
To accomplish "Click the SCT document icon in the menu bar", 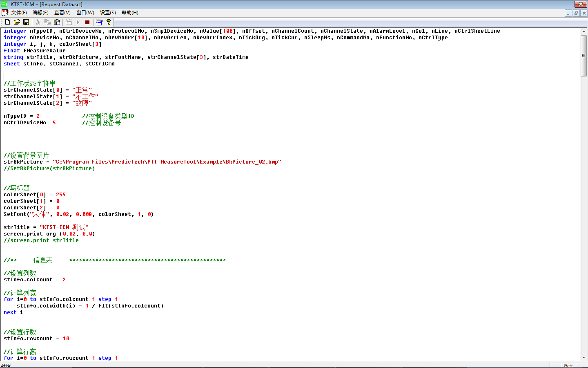I will click(5, 13).
